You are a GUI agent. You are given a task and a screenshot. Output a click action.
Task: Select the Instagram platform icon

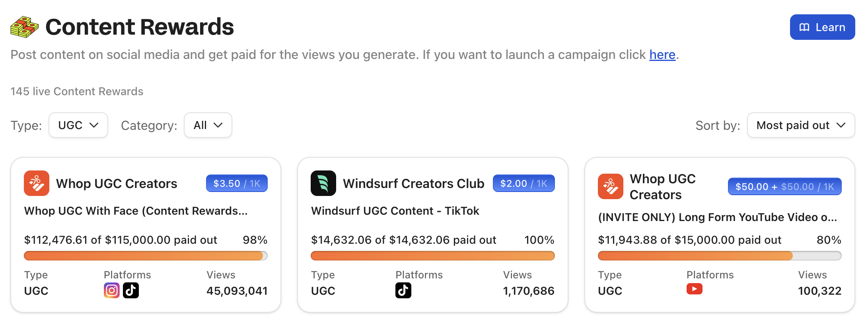coord(111,290)
